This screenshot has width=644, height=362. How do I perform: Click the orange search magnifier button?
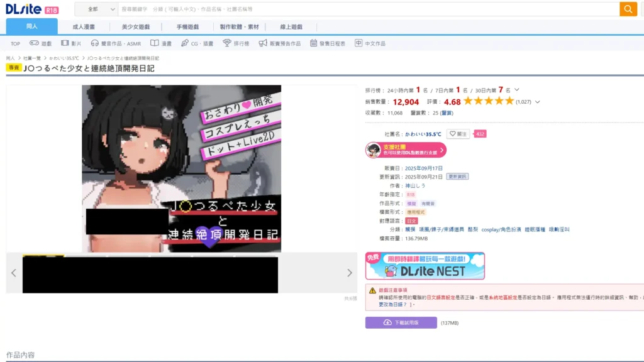pos(628,9)
